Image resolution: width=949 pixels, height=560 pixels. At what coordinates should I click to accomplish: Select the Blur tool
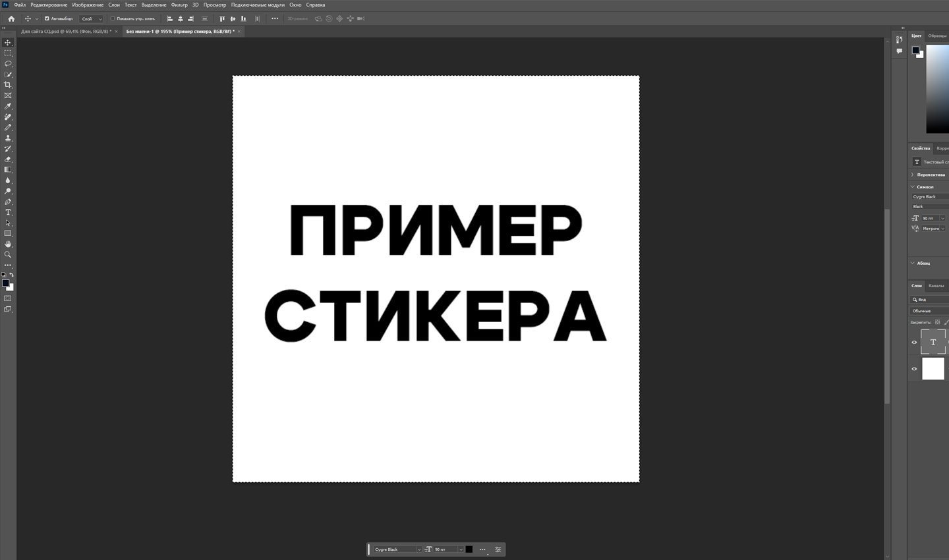click(8, 180)
